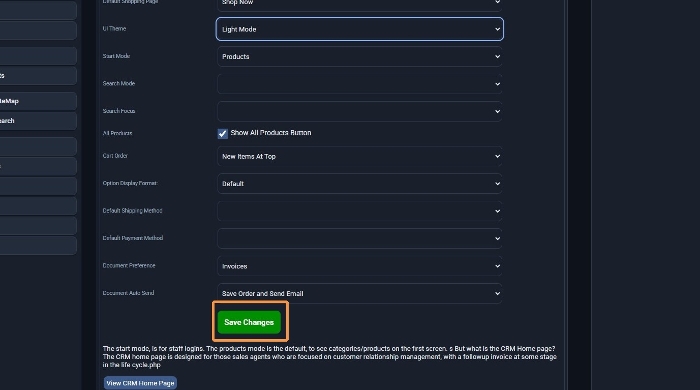
Task: Open Cart Order dropdown showing New Items At Top
Action: 359,157
